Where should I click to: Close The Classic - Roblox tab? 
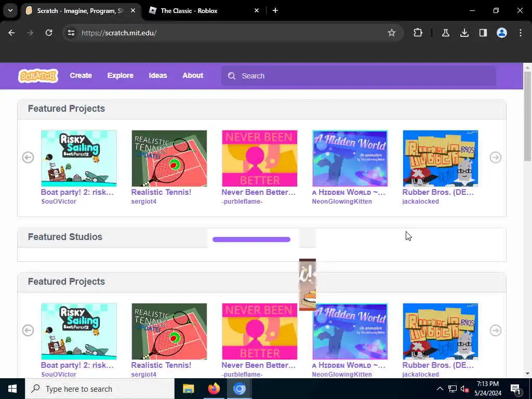(257, 10)
